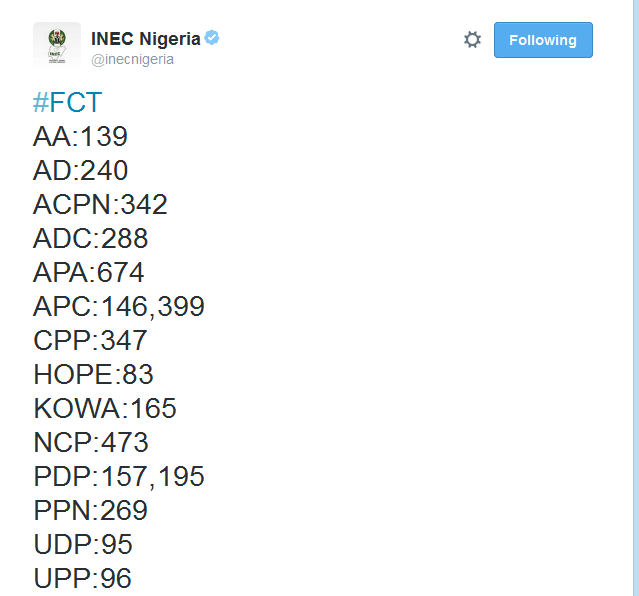Click the CPP:347 text line

90,341
